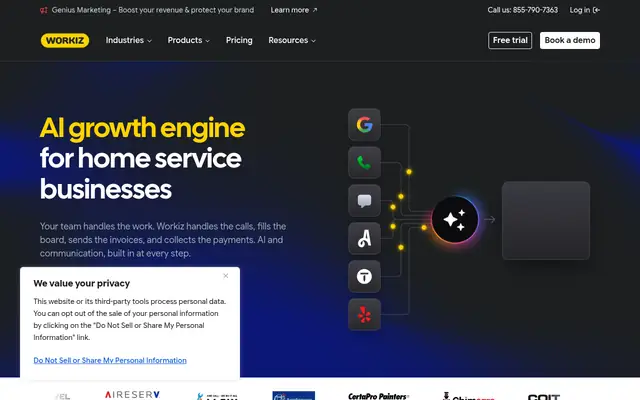Viewport: 640px width, 400px height.
Task: Expand the Resources dropdown menu
Action: tap(292, 40)
